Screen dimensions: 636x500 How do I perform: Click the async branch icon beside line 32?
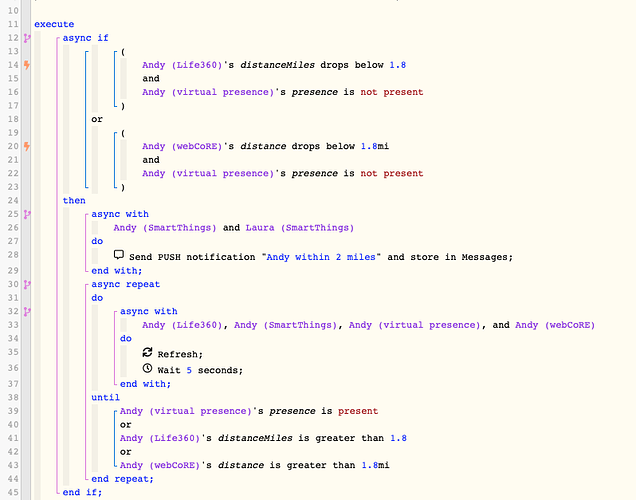pyautogui.click(x=27, y=311)
